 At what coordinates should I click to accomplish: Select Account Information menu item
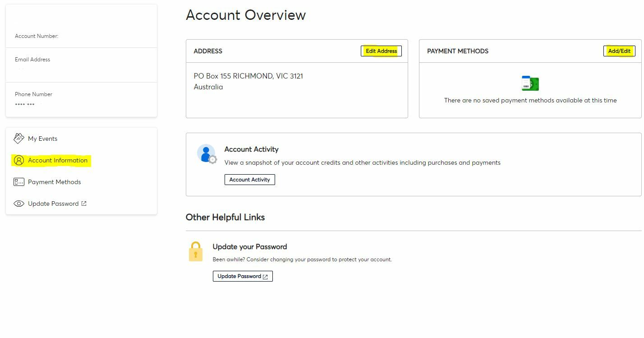[58, 160]
